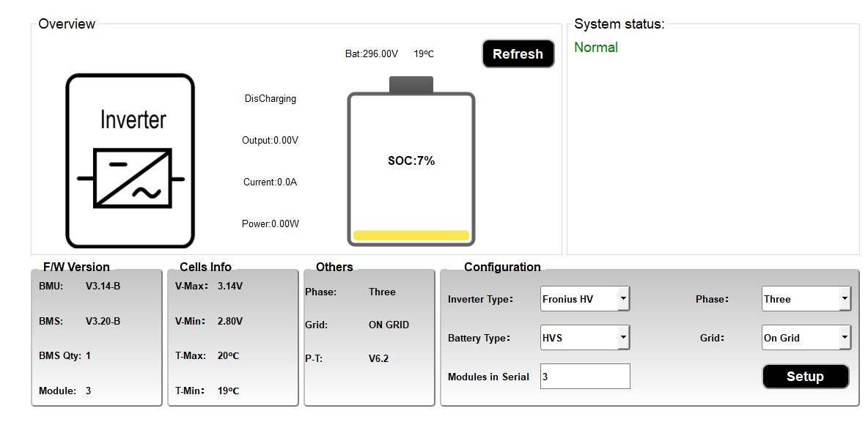868x425 pixels.
Task: Click the yellow battery charge level bar
Action: point(411,235)
